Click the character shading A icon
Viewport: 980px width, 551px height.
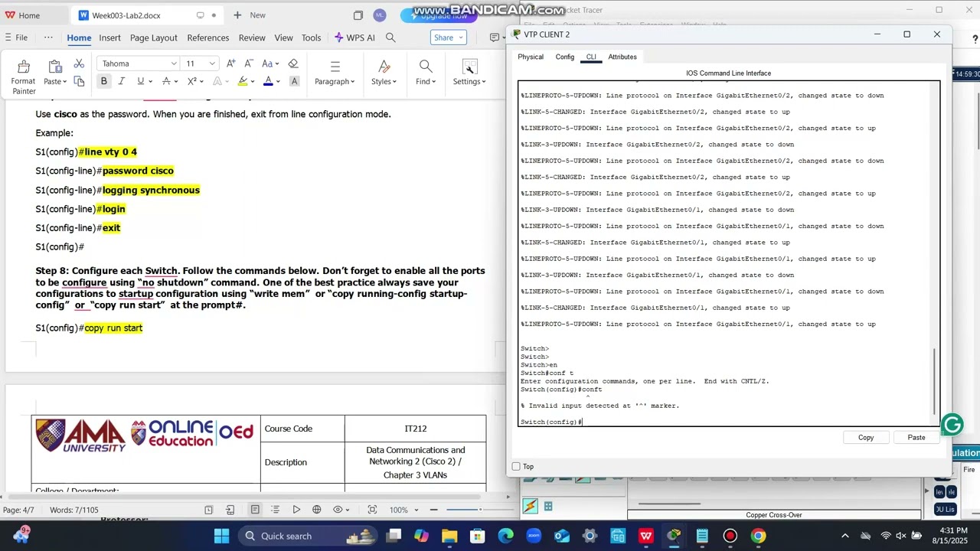tap(294, 81)
